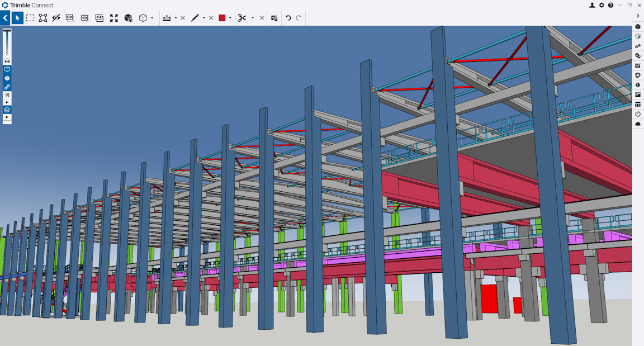644x346 pixels.
Task: Toggle ghost view mode on the right sidebar
Action: tap(638, 36)
